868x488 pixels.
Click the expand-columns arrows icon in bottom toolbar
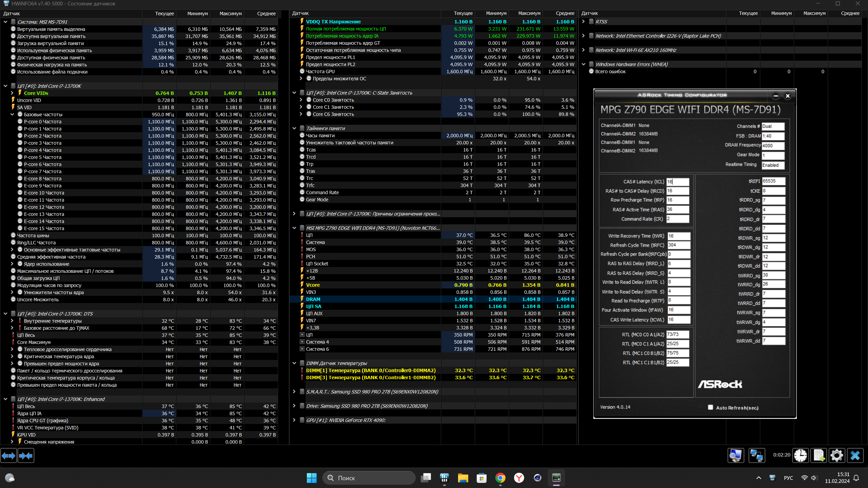click(x=8, y=456)
